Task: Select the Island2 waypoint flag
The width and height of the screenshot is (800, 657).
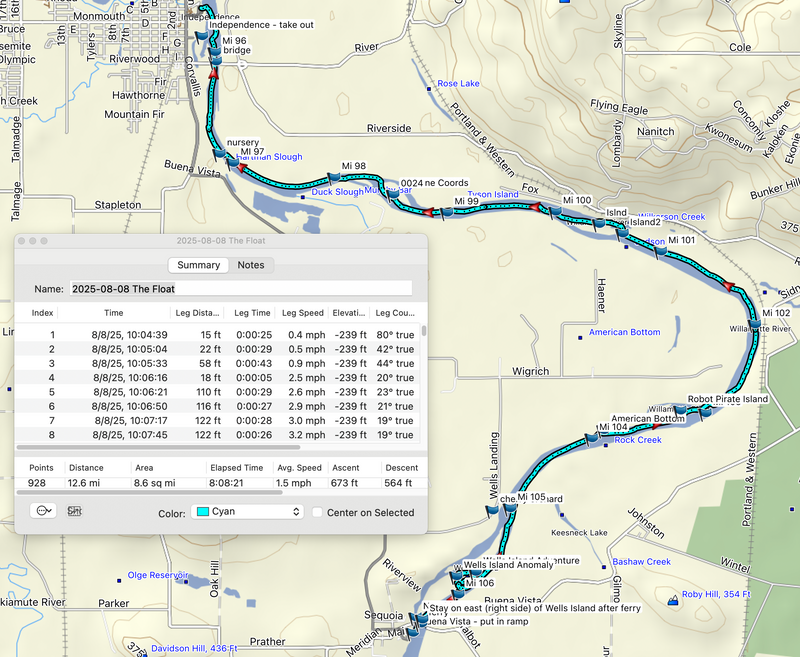Action: [x=622, y=233]
